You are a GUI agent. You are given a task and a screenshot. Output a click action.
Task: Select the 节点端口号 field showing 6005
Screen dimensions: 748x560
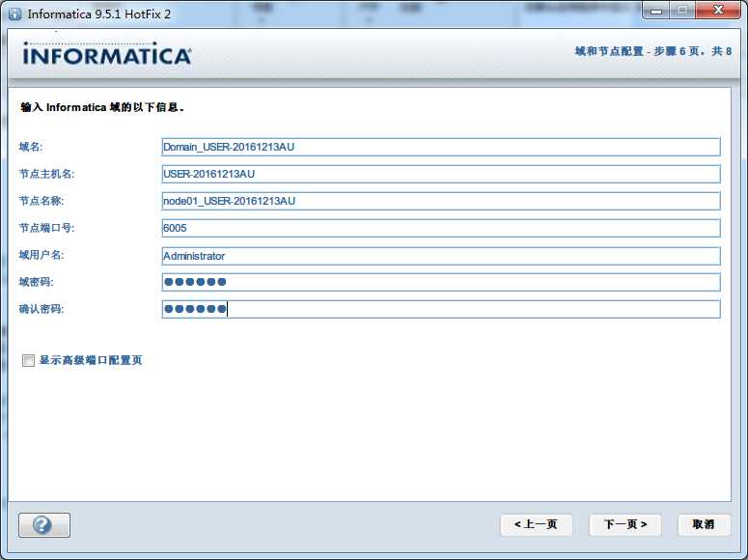(441, 228)
